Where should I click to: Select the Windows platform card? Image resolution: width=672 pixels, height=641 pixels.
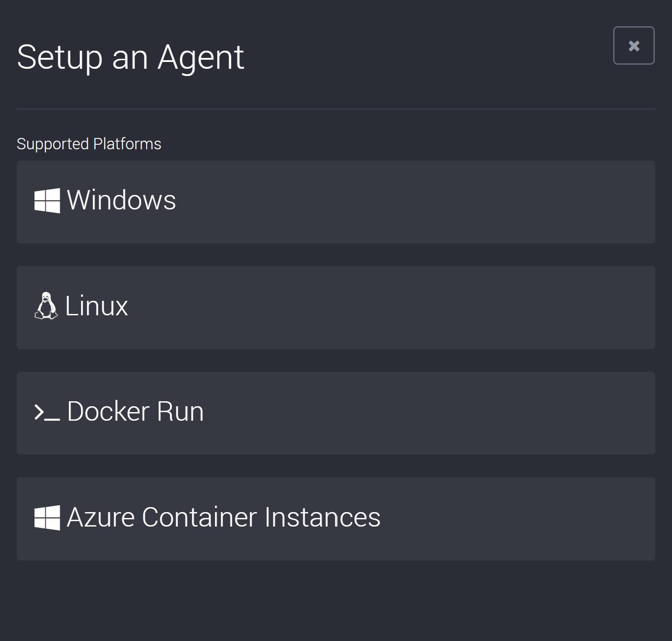(336, 202)
